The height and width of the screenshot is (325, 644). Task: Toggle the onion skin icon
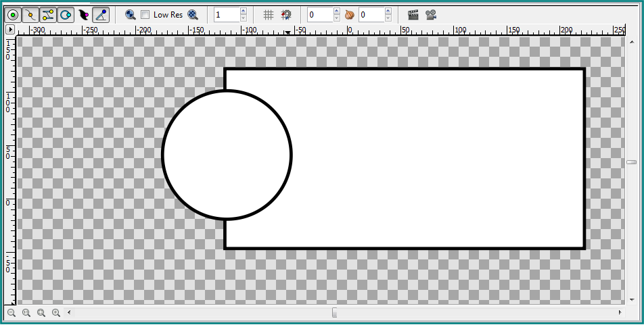click(350, 15)
